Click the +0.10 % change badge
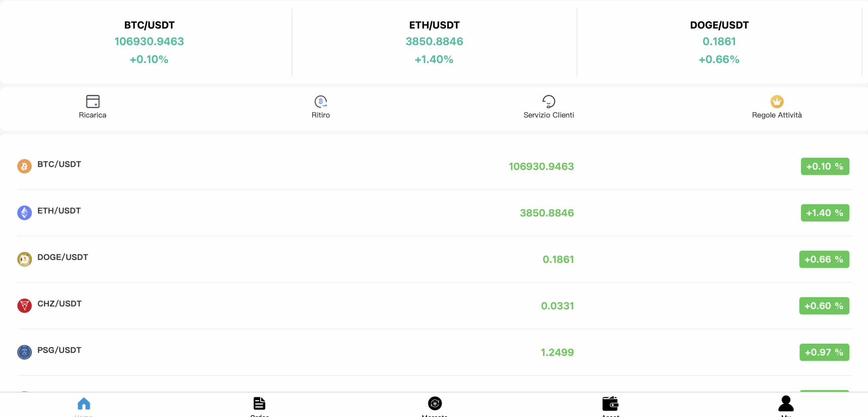 pyautogui.click(x=825, y=166)
